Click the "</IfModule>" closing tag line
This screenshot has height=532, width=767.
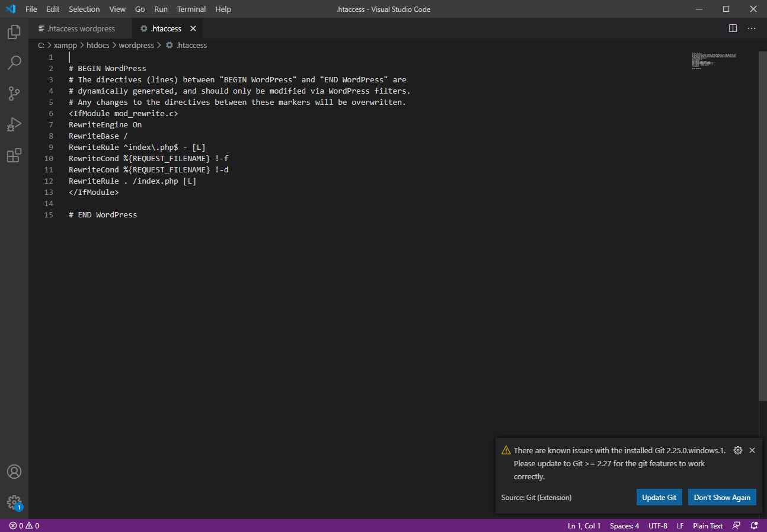(94, 192)
